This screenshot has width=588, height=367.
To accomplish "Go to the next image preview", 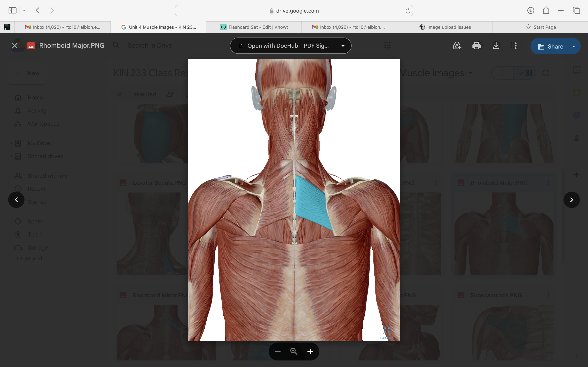I will (571, 200).
